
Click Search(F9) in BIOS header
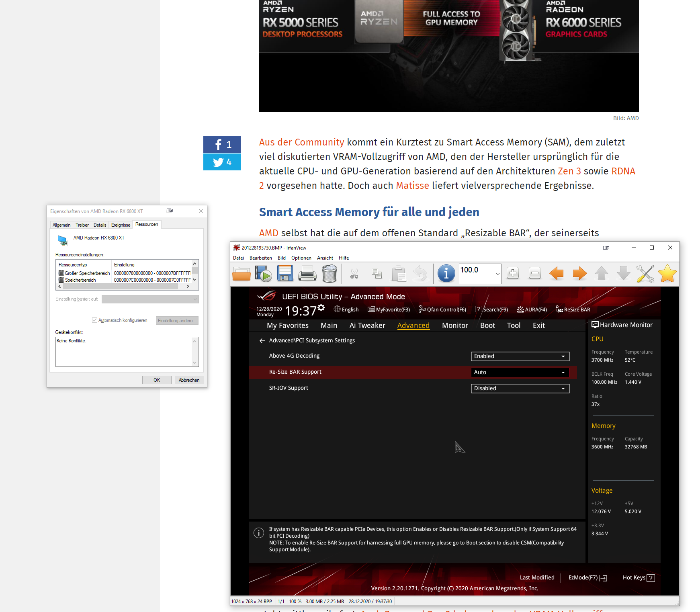click(491, 309)
